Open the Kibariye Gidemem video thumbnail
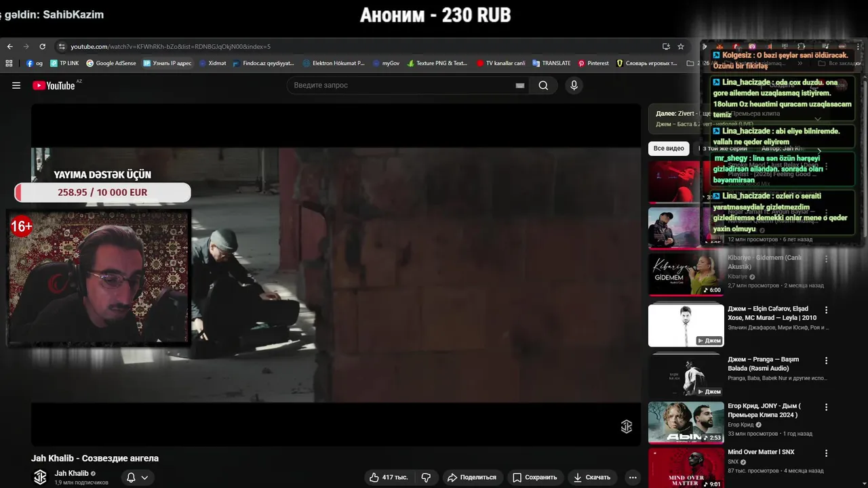Screen dimensions: 868x488 click(686, 274)
